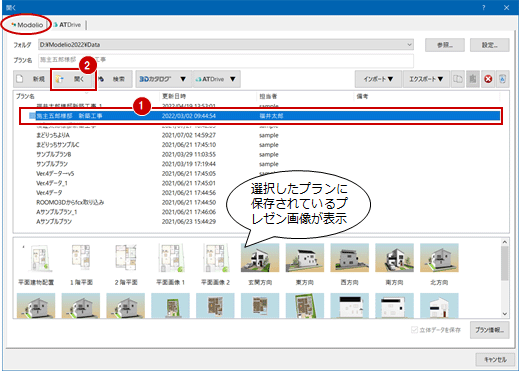Click the plan icon in the highlighted row

[x=32, y=116]
